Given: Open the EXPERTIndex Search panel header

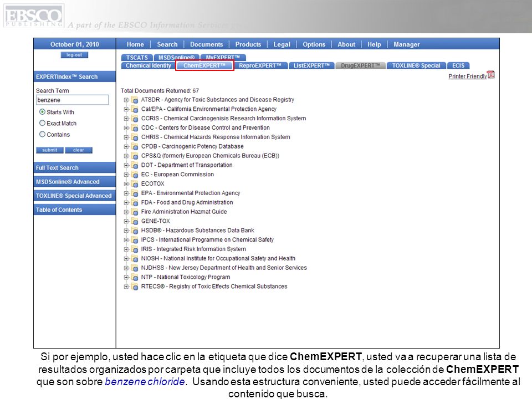Looking at the screenshot, I should pyautogui.click(x=75, y=76).
